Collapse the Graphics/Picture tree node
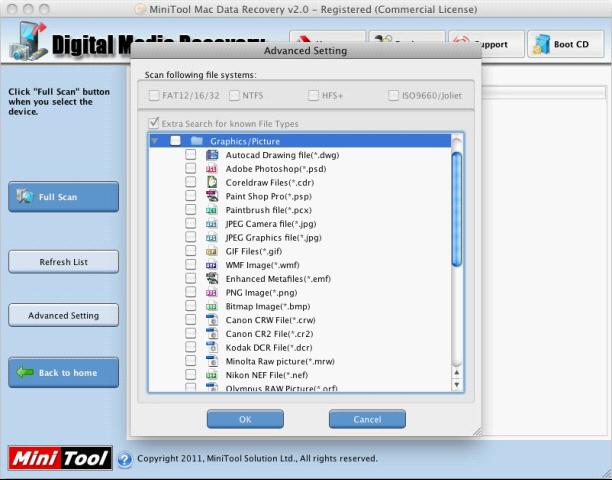 (155, 140)
